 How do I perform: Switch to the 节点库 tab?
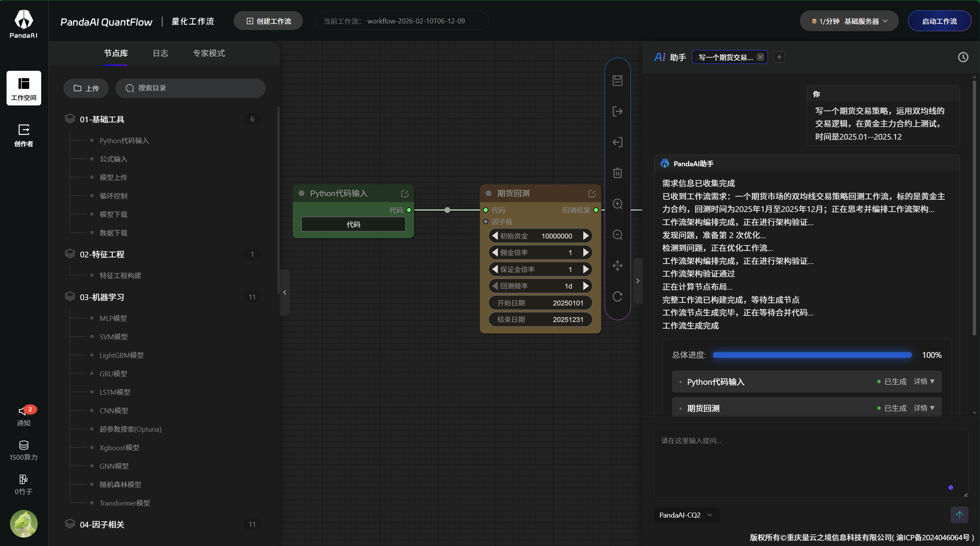116,53
